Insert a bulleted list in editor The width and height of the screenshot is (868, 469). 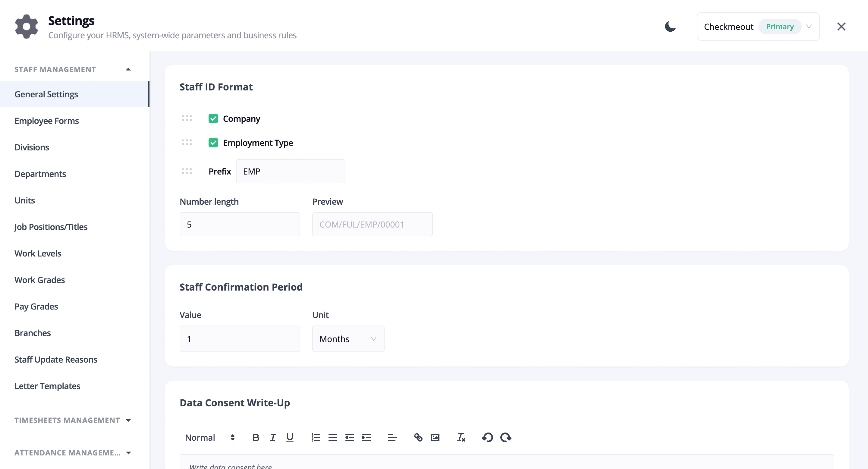[x=332, y=437]
